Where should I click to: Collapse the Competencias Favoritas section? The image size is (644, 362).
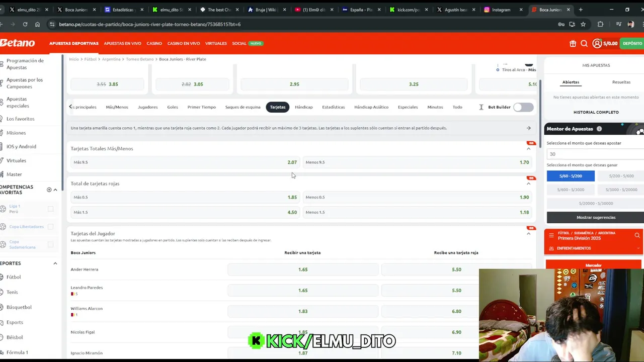55,190
